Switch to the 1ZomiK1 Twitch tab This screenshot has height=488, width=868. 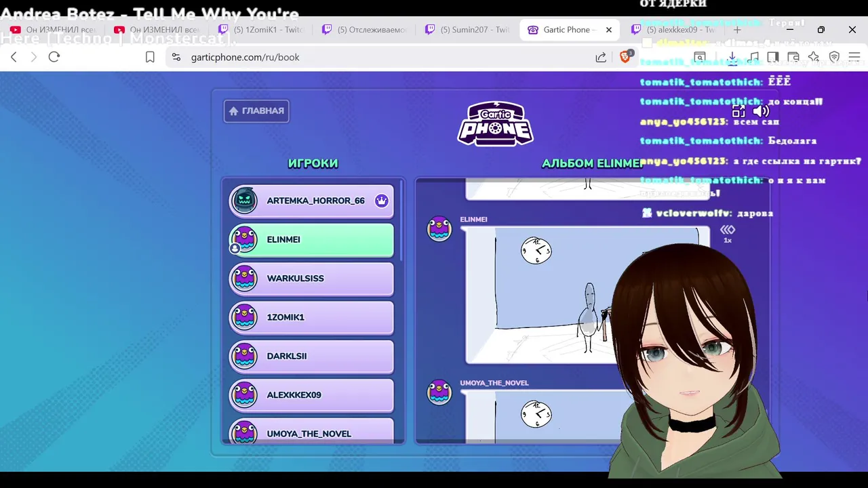coord(262,30)
